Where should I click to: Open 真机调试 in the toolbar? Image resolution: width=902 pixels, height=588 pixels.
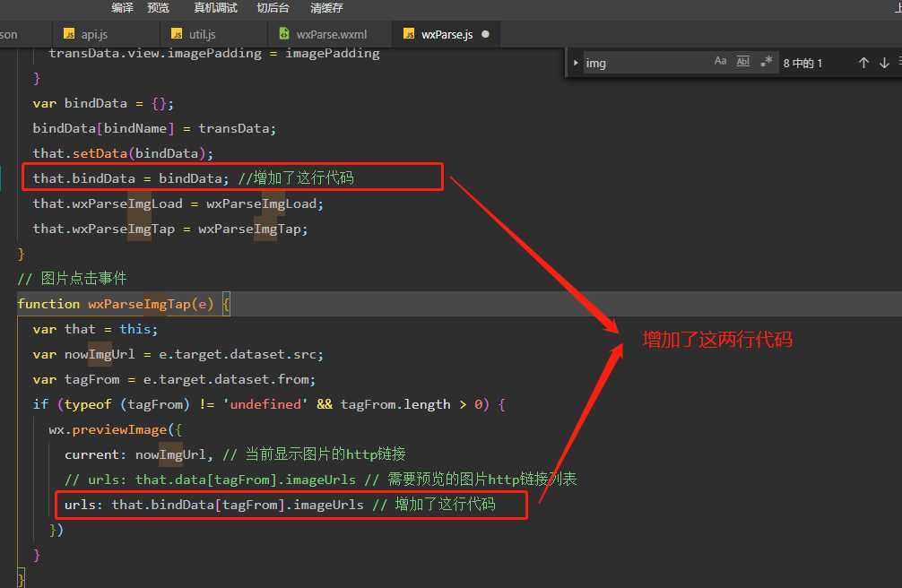pyautogui.click(x=216, y=7)
